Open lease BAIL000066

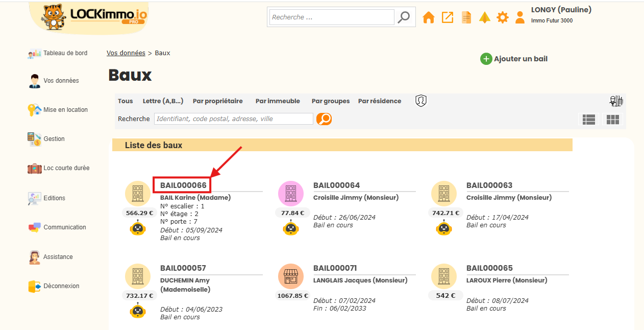click(x=183, y=185)
